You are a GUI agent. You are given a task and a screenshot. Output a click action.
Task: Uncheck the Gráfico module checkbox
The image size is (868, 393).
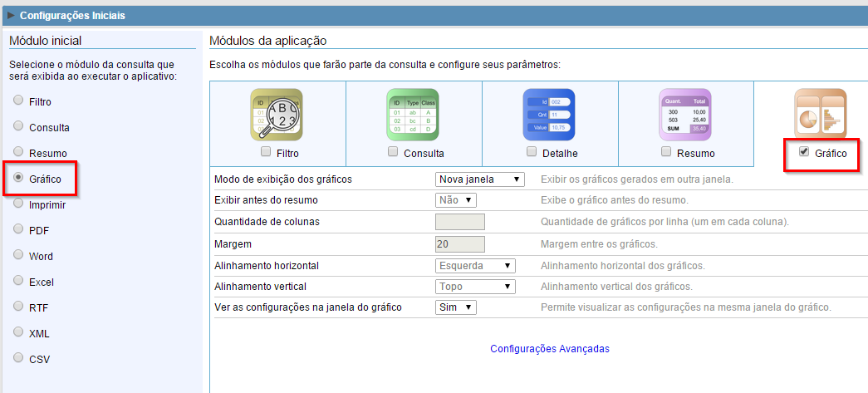[803, 152]
